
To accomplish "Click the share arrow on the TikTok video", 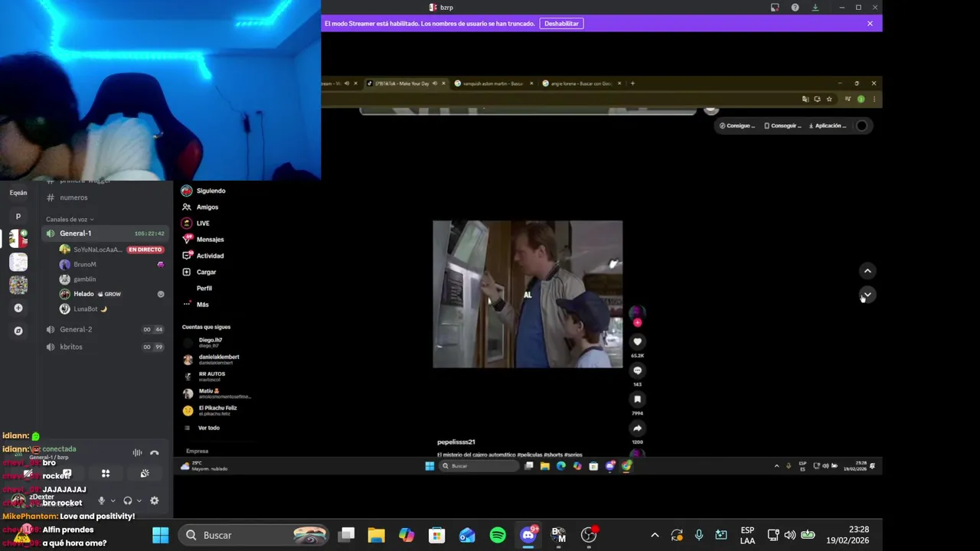I will click(637, 429).
